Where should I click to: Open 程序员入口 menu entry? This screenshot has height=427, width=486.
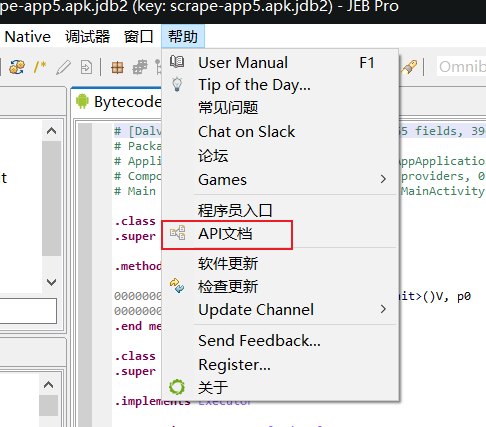click(x=280, y=210)
